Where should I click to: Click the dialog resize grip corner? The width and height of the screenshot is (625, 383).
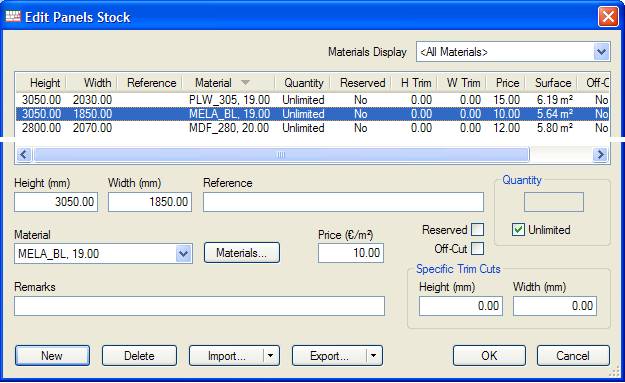[x=613, y=373]
